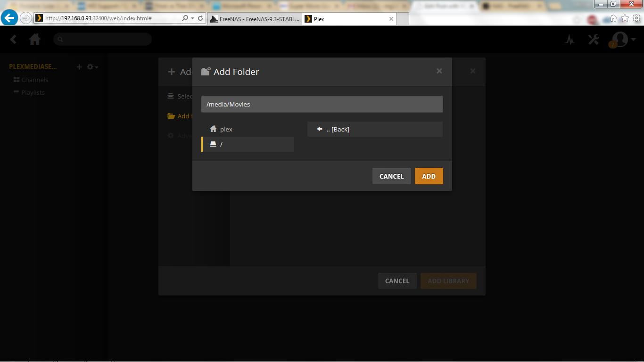Click the browser back navigation button
Screen dimensions: 644x362
9,18
